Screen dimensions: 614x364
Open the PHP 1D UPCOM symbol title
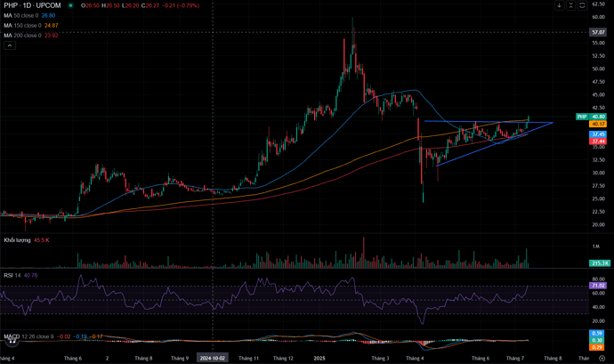(33, 5)
